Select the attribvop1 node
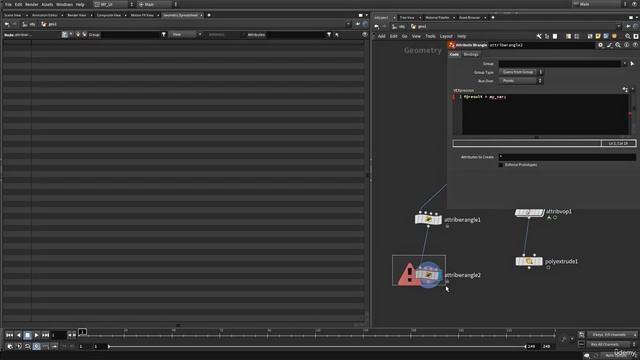Image resolution: width=640 pixels, height=360 pixels. tap(529, 212)
